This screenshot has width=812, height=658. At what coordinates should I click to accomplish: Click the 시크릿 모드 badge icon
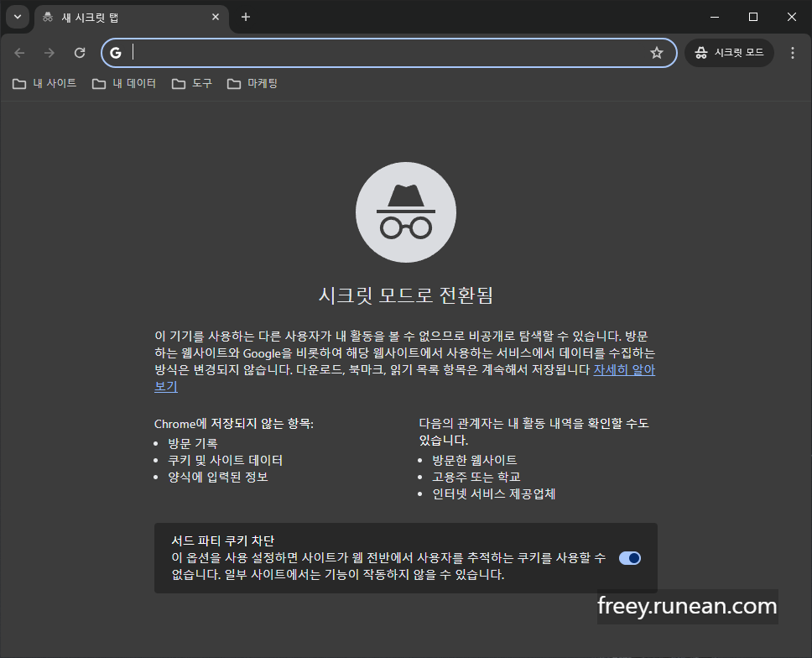(x=700, y=52)
